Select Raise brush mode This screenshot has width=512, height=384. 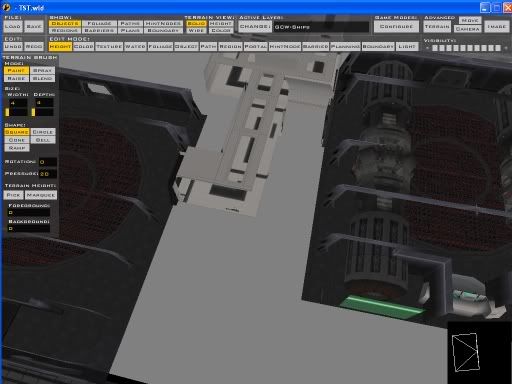click(x=16, y=78)
